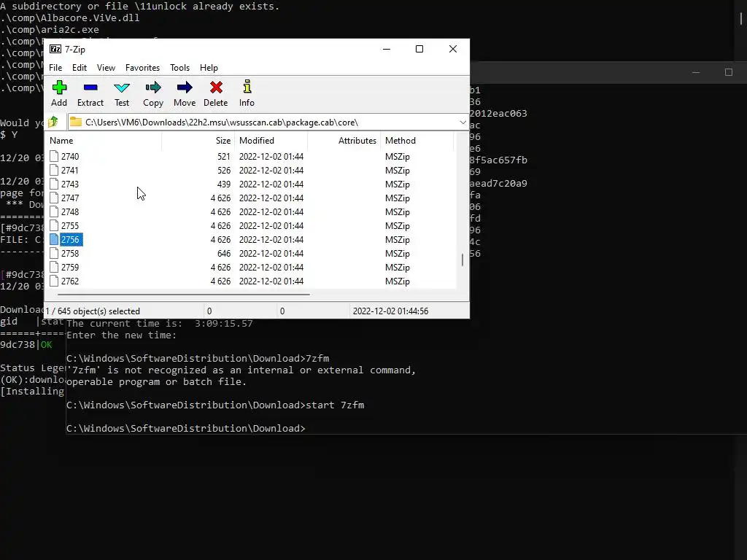Viewport: 747px width, 560px height.
Task: Select file named 2762
Action: (x=70, y=281)
